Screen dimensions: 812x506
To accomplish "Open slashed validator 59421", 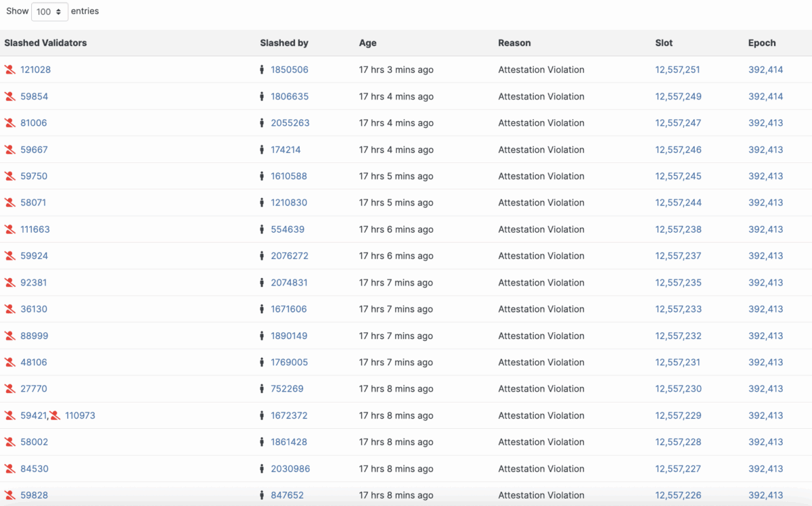I will (x=33, y=415).
